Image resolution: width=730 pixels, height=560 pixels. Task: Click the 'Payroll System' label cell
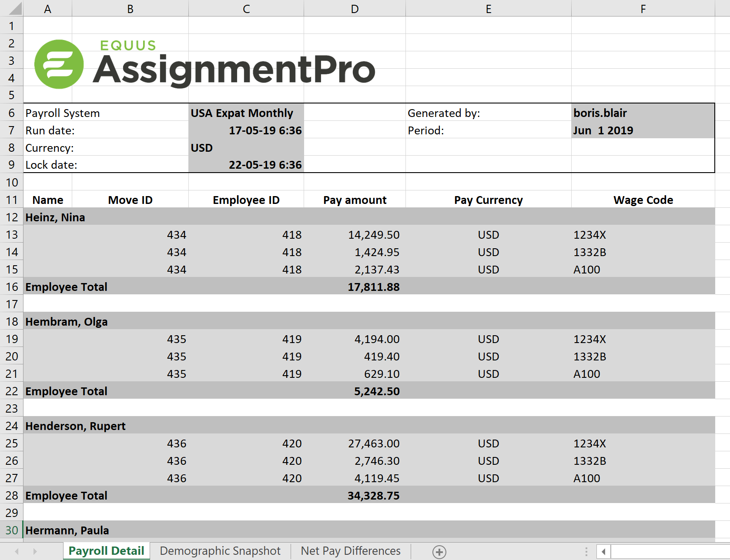tap(106, 113)
